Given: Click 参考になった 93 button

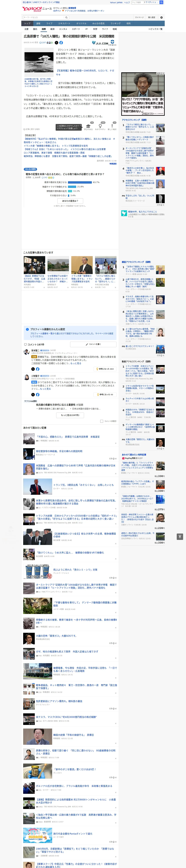Looking at the screenshot, I should [x=105, y=395].
